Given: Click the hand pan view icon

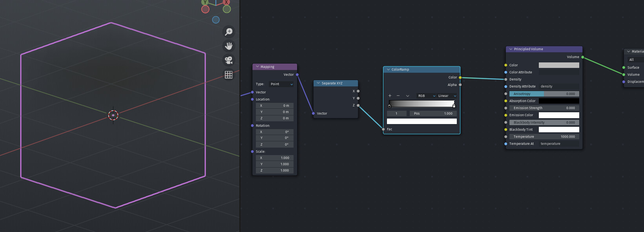Looking at the screenshot, I should [x=229, y=46].
